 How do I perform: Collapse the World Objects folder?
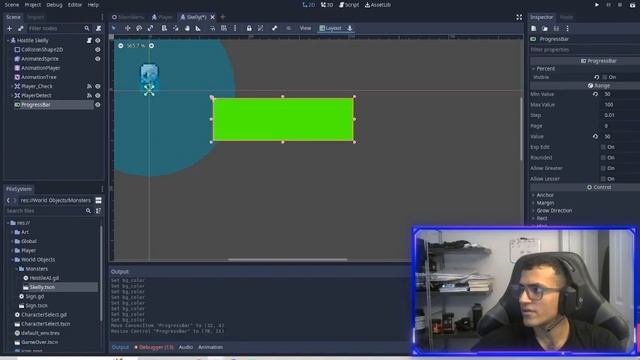(x=12, y=260)
